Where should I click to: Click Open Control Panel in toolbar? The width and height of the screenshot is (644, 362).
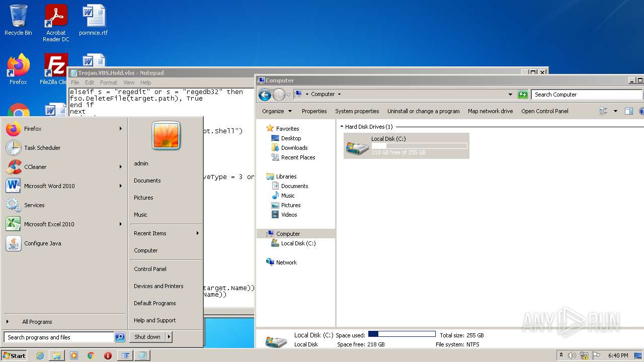click(x=545, y=111)
